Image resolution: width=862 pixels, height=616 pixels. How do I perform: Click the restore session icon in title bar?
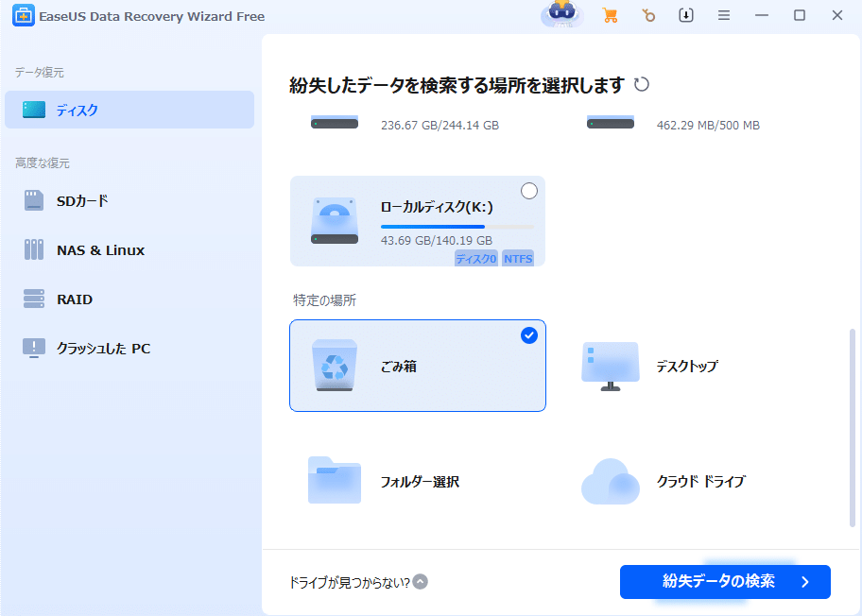click(648, 15)
